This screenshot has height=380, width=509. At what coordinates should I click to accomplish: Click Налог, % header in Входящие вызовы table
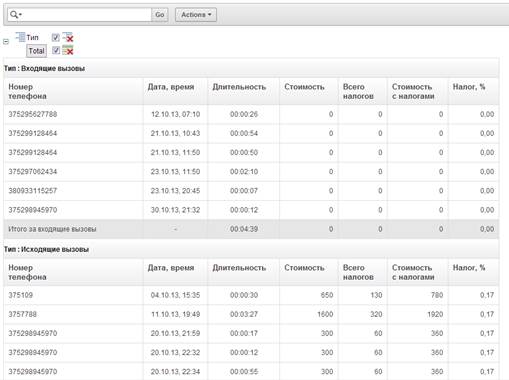469,87
